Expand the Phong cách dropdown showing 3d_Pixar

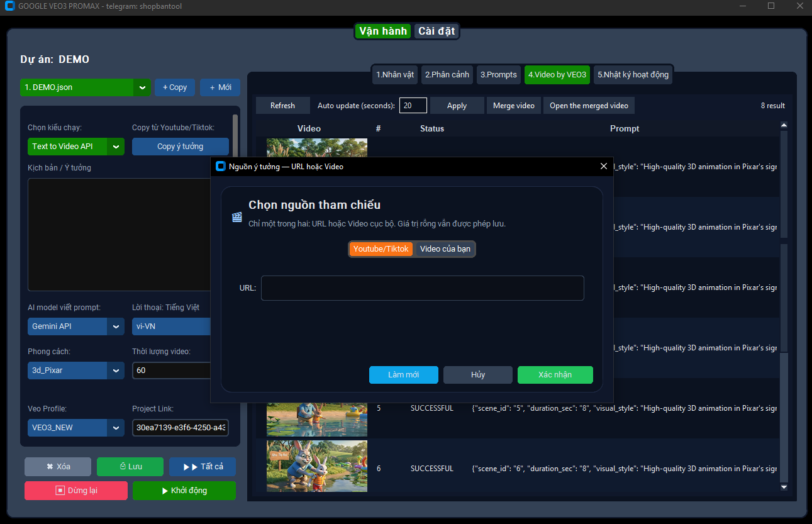(116, 371)
